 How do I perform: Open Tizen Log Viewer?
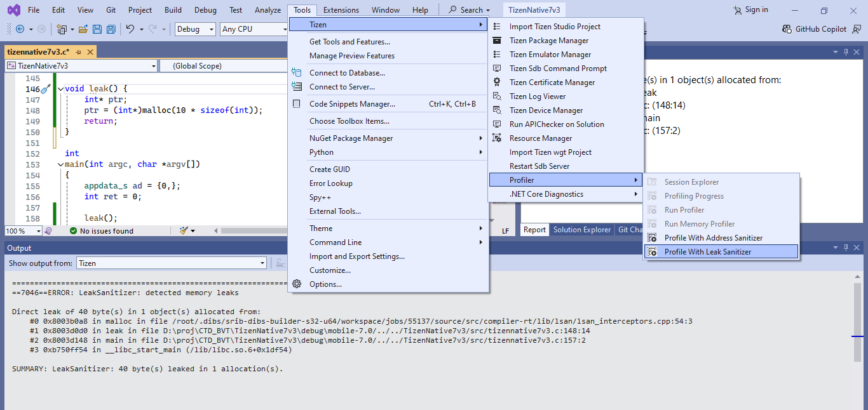[x=537, y=96]
